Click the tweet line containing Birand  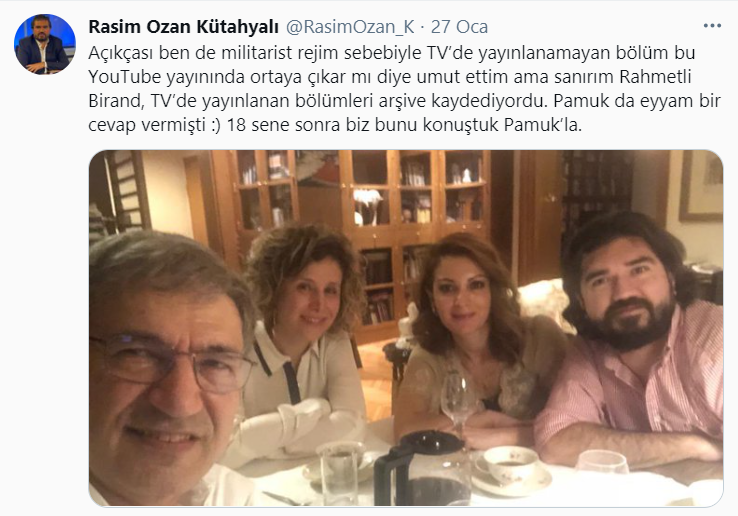(404, 101)
